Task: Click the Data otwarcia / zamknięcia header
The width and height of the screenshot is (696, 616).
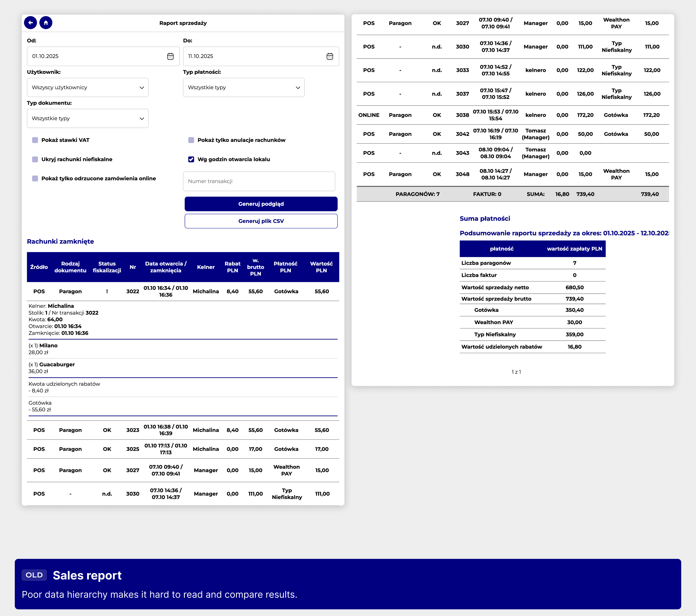Action: (165, 267)
